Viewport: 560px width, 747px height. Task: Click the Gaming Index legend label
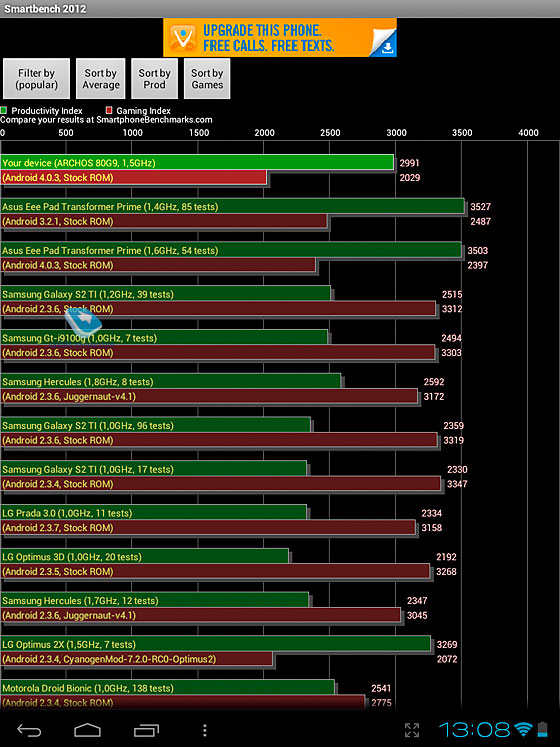[143, 111]
